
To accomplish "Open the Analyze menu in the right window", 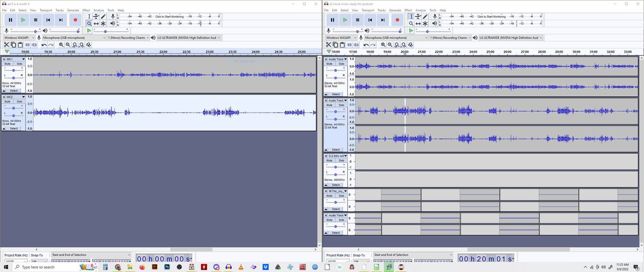I will coord(421,10).
